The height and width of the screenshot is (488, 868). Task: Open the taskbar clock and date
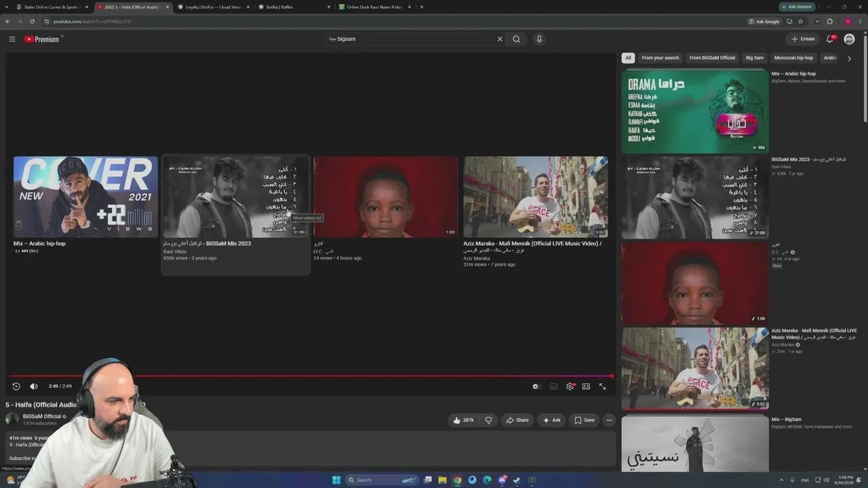[x=845, y=480]
